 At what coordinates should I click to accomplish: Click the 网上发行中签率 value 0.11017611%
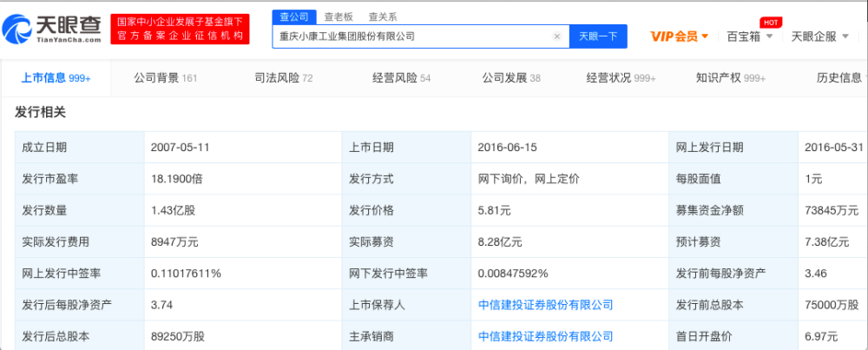[186, 274]
